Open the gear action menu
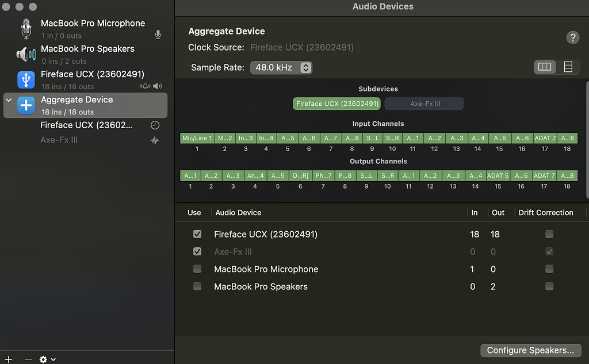The width and height of the screenshot is (589, 364). pyautogui.click(x=43, y=359)
